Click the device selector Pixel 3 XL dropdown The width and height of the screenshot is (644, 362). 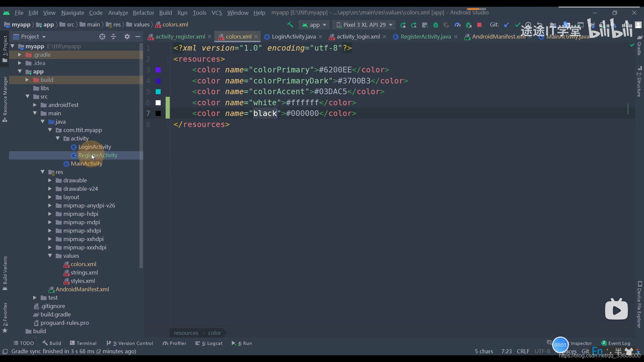[365, 25]
